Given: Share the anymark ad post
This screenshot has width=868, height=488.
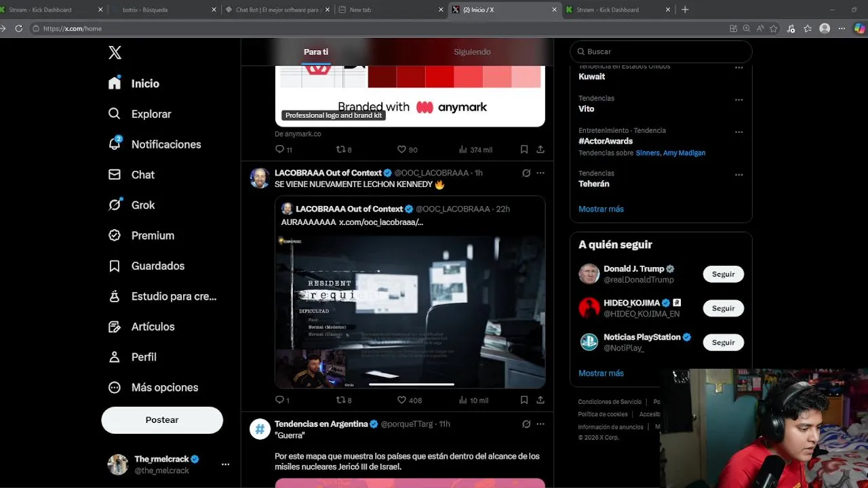Looking at the screenshot, I should (540, 149).
